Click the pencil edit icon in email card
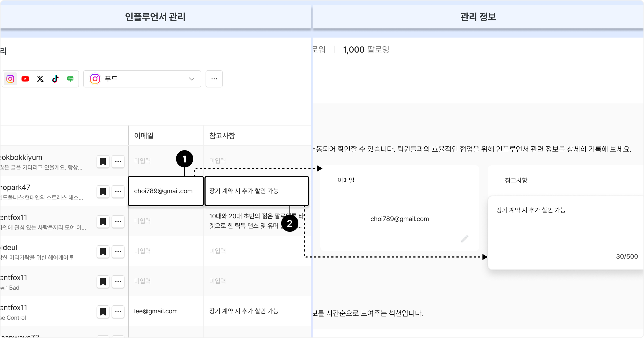Image resolution: width=644 pixels, height=338 pixels. [x=464, y=239]
